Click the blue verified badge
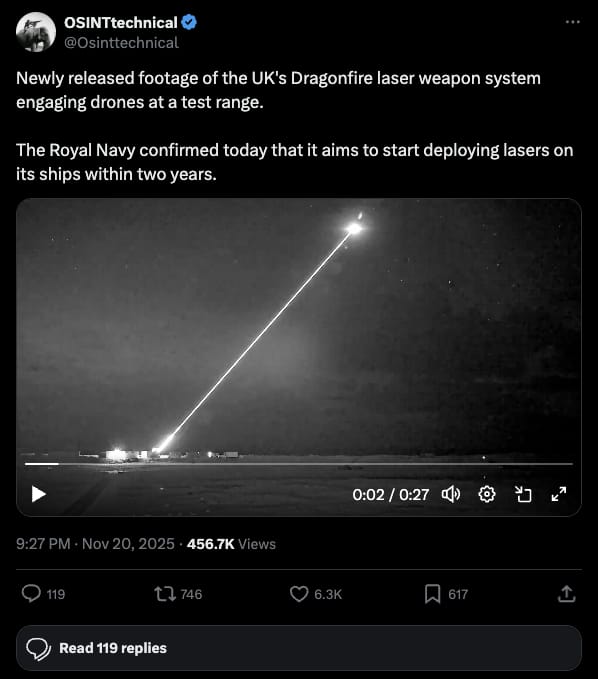The height and width of the screenshot is (679, 598). click(x=189, y=22)
